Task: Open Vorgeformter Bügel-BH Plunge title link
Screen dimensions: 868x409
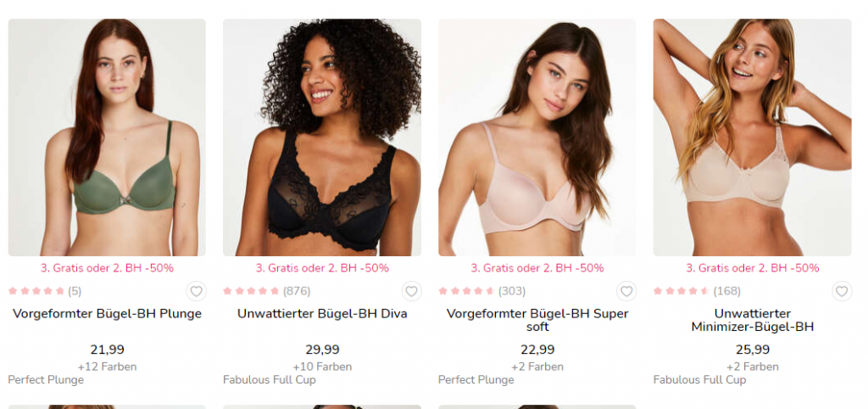Action: coord(107,314)
